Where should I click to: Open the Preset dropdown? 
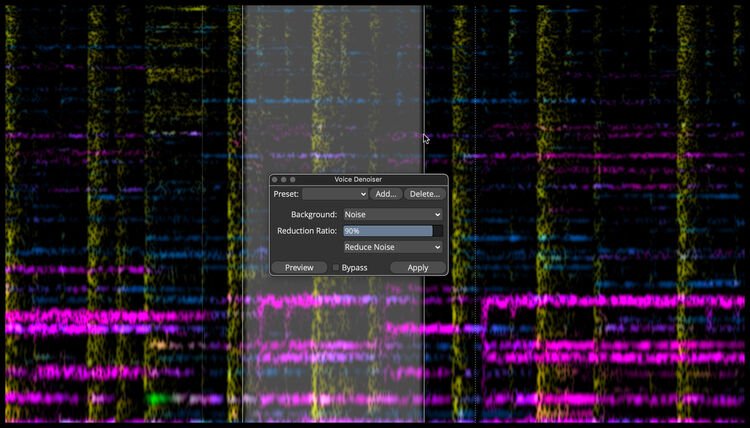point(335,194)
